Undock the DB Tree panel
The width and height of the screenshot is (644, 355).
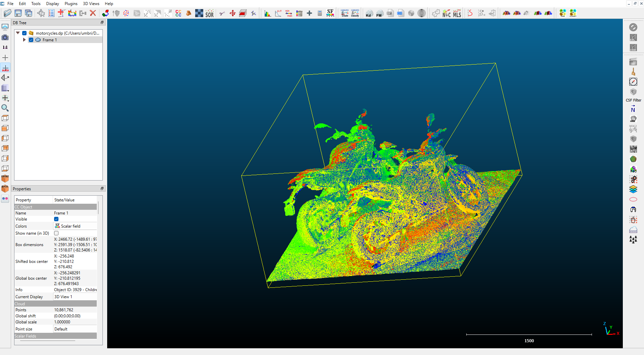coord(102,23)
